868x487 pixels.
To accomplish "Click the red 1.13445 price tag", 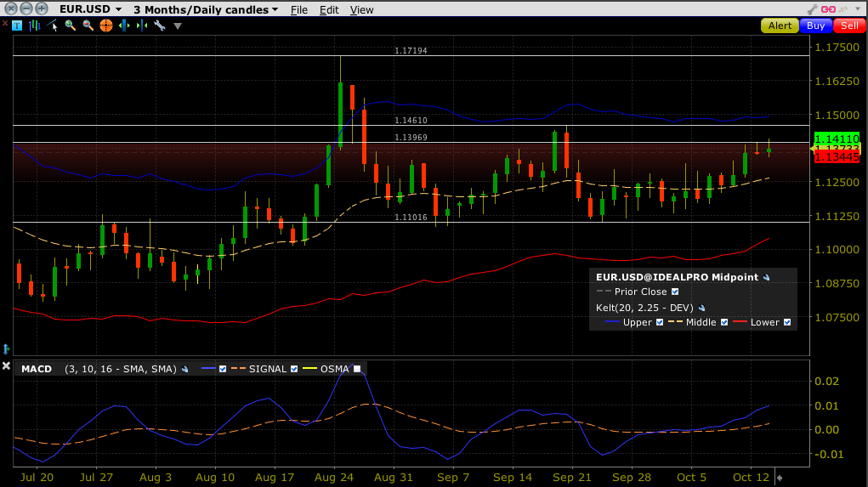I will click(x=837, y=157).
